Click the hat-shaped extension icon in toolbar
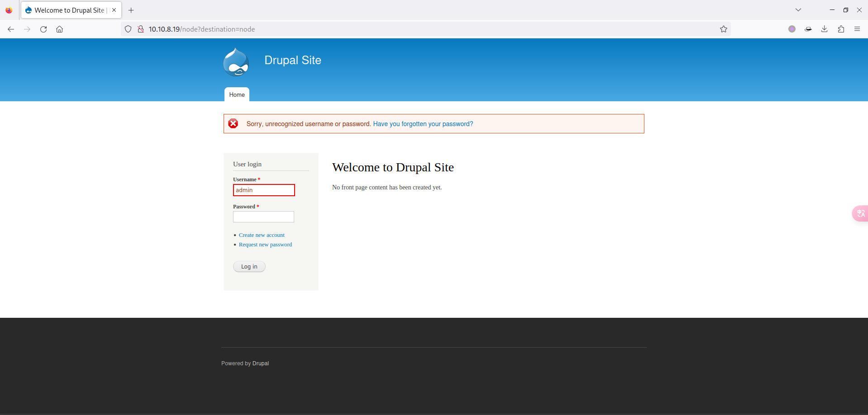 (x=808, y=29)
